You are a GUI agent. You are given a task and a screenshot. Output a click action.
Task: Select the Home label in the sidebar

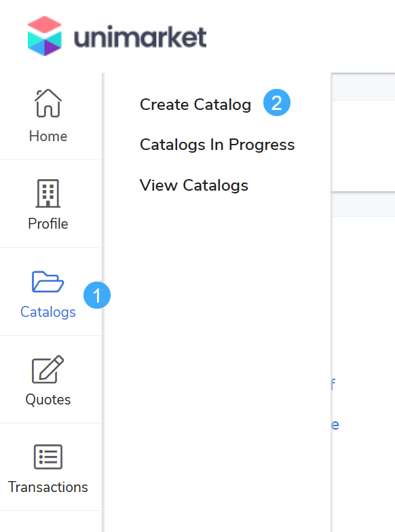point(48,136)
